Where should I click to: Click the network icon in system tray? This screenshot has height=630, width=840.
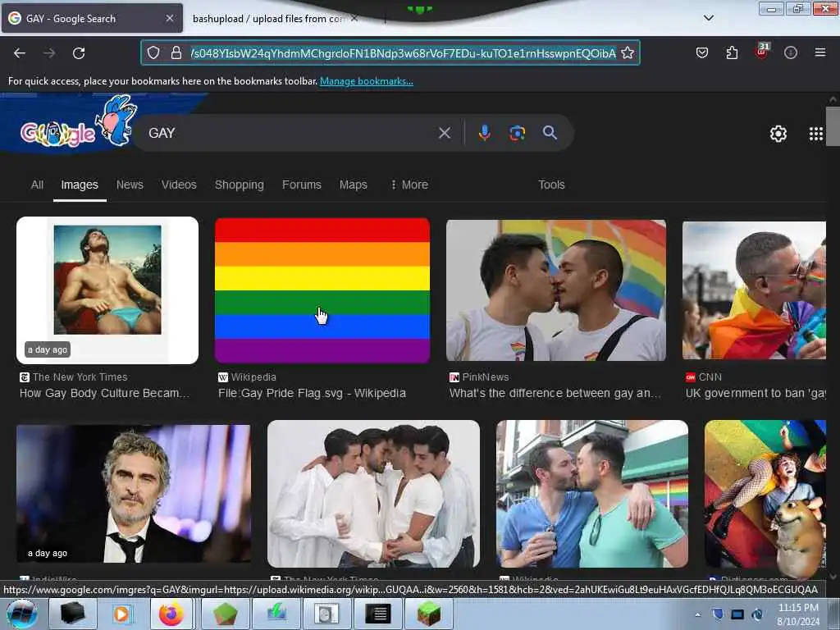point(737,614)
